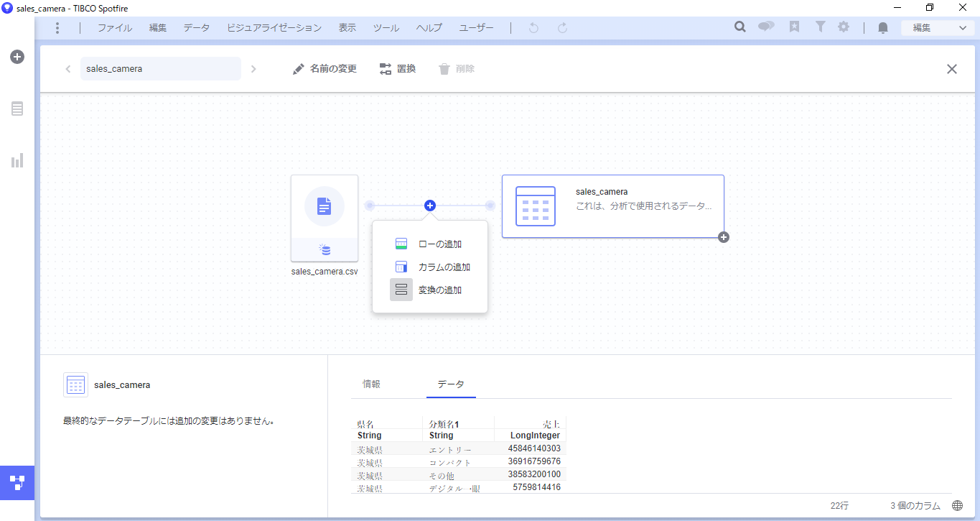Open the ツール menu
This screenshot has height=521, width=980.
(x=386, y=28)
